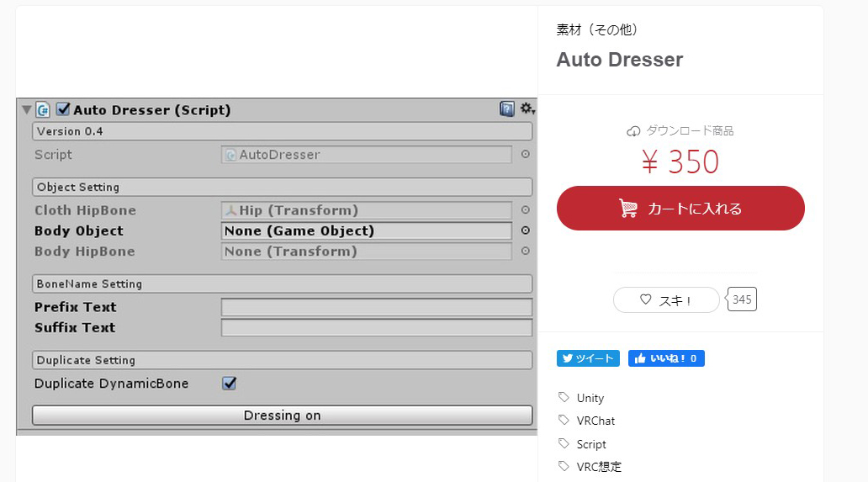The image size is (868, 482).
Task: Share via the ツイート Twitter button
Action: click(x=588, y=358)
